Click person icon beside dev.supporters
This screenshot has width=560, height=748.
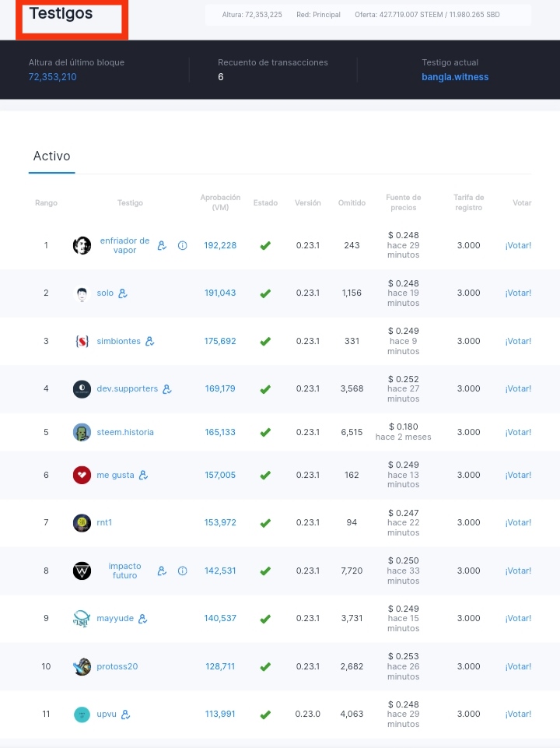point(166,388)
